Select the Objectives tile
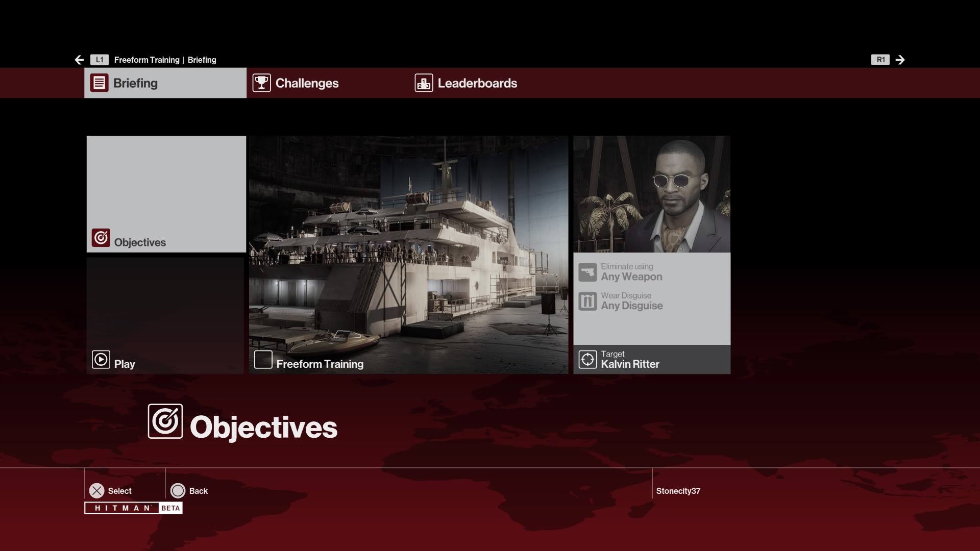Image resolution: width=980 pixels, height=551 pixels. (x=166, y=194)
